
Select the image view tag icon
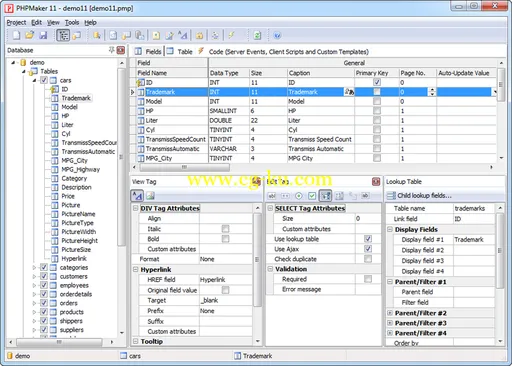point(150,196)
